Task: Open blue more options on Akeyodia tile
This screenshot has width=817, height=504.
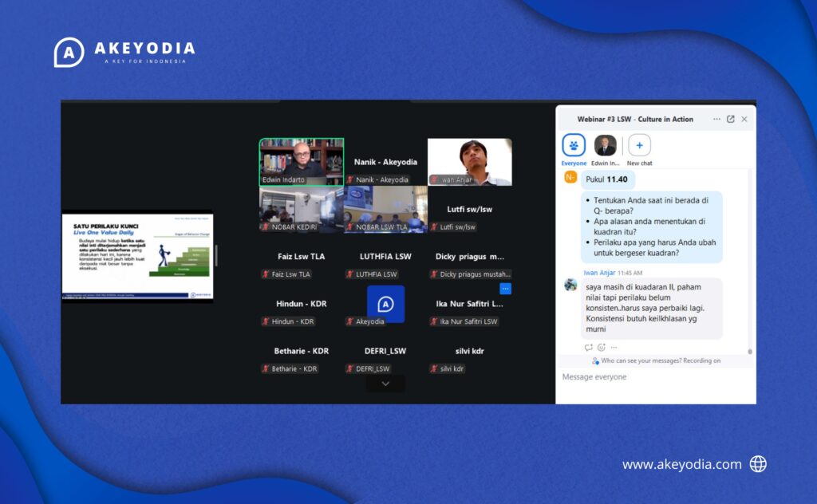Action: (505, 289)
